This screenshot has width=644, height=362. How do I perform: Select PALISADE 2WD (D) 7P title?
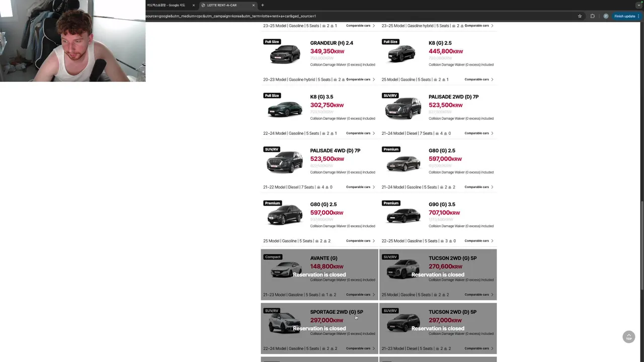[453, 97]
